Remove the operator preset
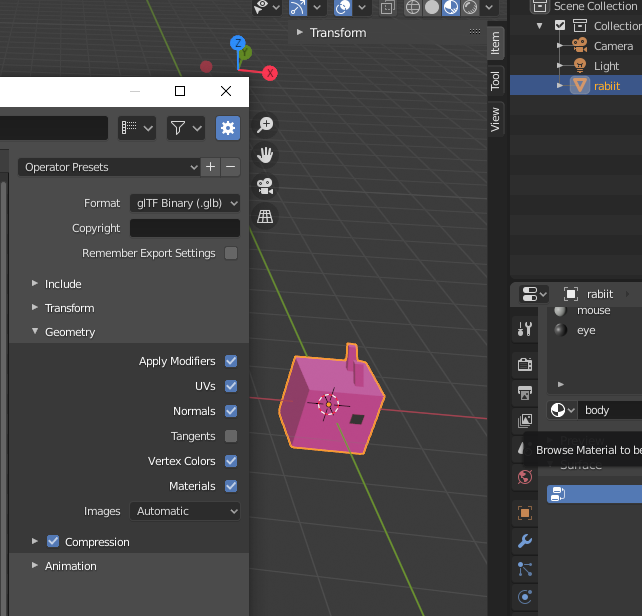This screenshot has height=616, width=642. tap(231, 167)
